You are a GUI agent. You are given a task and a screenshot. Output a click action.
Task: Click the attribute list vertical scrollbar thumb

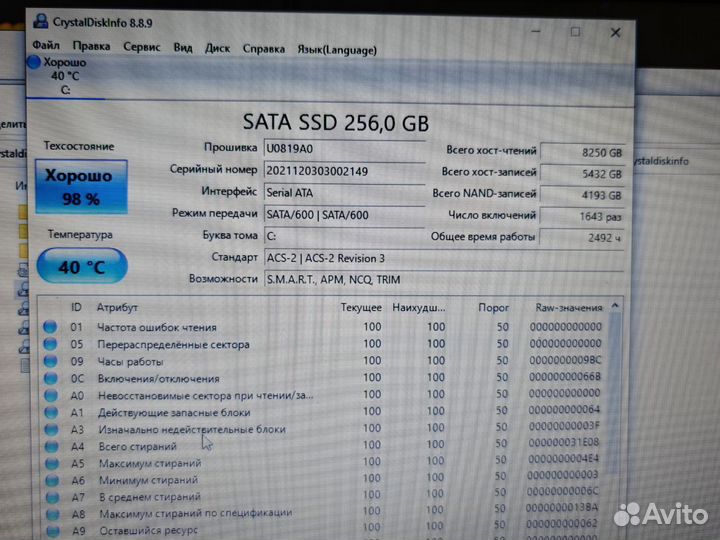614,393
